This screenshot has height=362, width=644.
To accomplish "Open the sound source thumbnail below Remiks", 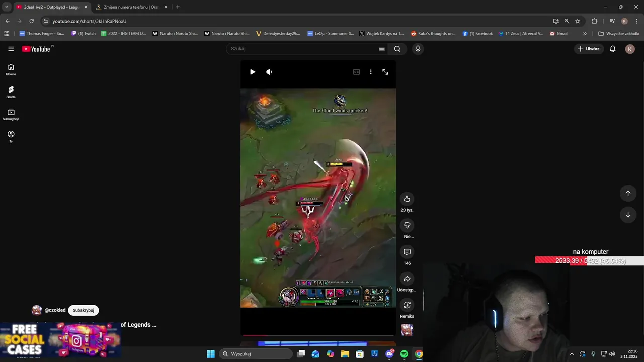I will coord(407,330).
